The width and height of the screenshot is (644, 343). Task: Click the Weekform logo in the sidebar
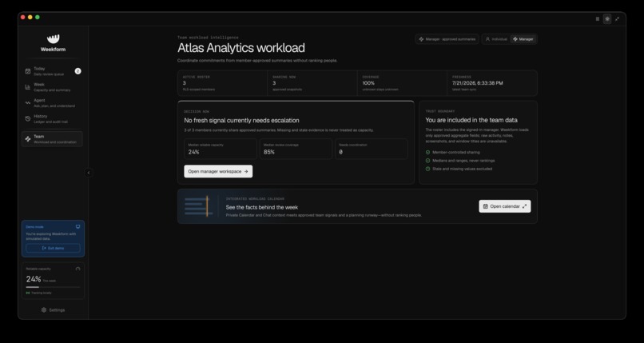pyautogui.click(x=53, y=39)
